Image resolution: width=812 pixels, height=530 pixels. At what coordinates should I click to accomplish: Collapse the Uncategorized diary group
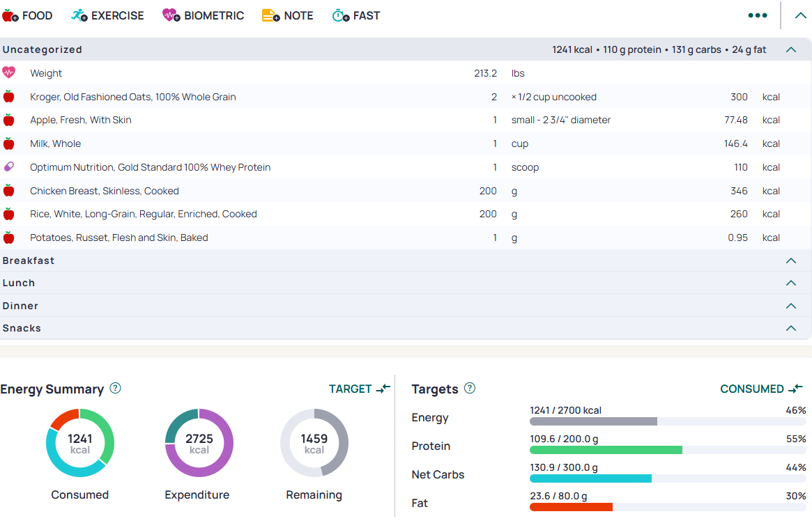tap(790, 49)
